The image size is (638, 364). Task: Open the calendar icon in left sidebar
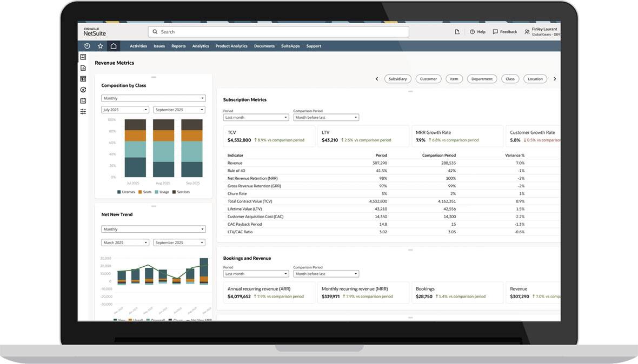pos(83,100)
